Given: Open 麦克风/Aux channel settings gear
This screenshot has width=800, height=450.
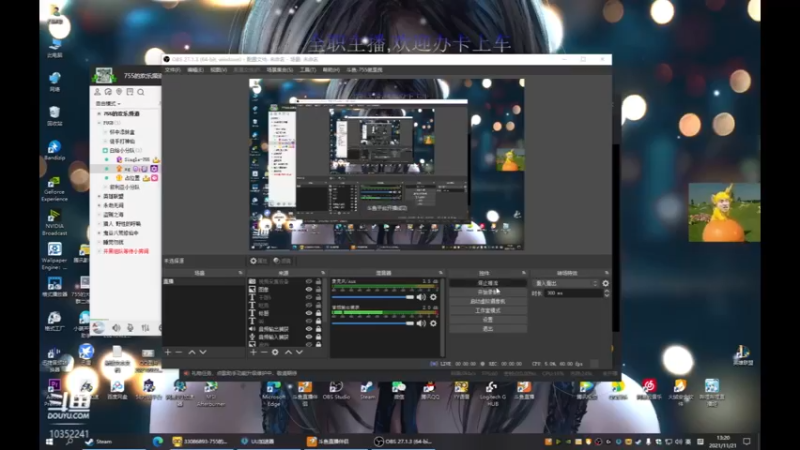Looking at the screenshot, I should click(x=433, y=297).
